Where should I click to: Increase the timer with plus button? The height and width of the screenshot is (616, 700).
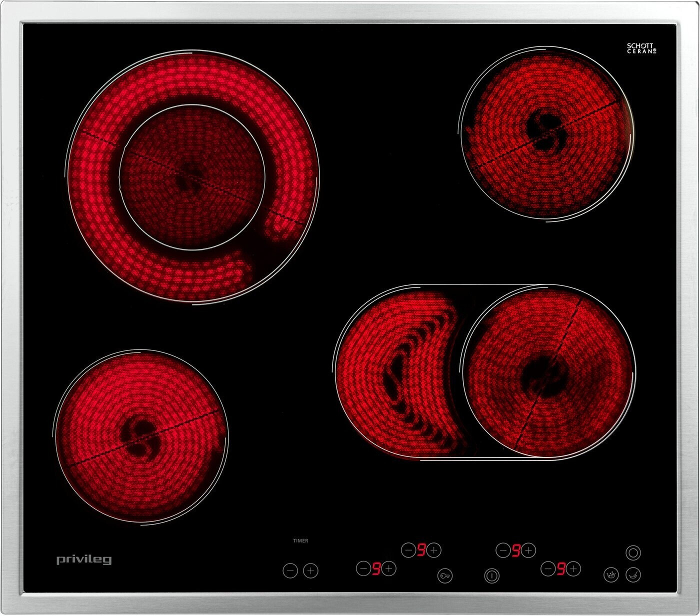click(311, 570)
